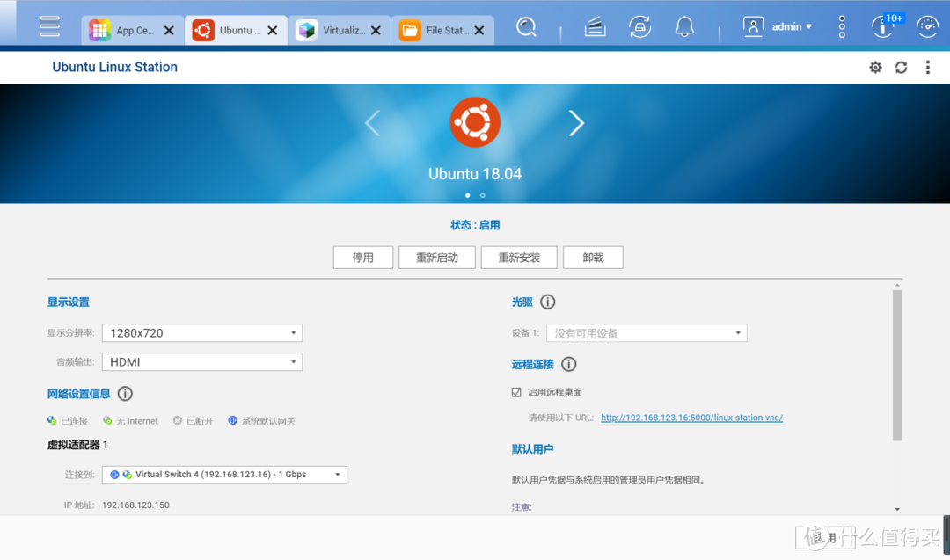
Task: Click the scrollbar up arrow
Action: 897,285
